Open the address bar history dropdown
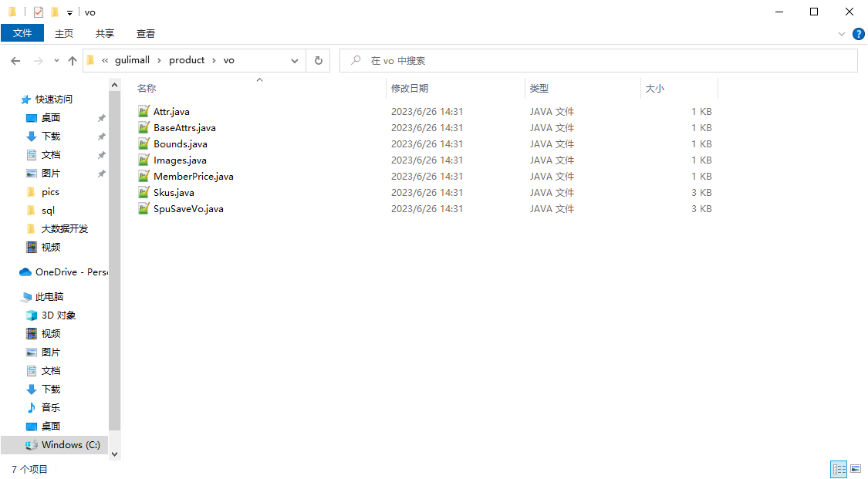 click(295, 60)
